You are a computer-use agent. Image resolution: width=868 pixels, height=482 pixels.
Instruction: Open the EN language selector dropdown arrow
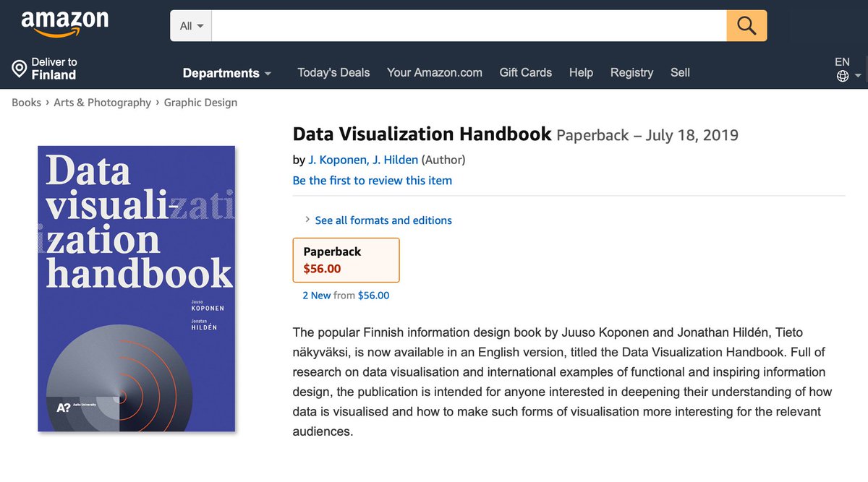tap(858, 76)
